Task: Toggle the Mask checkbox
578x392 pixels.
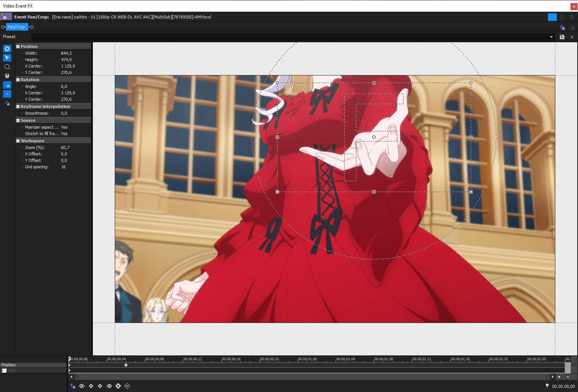Action: [4, 370]
